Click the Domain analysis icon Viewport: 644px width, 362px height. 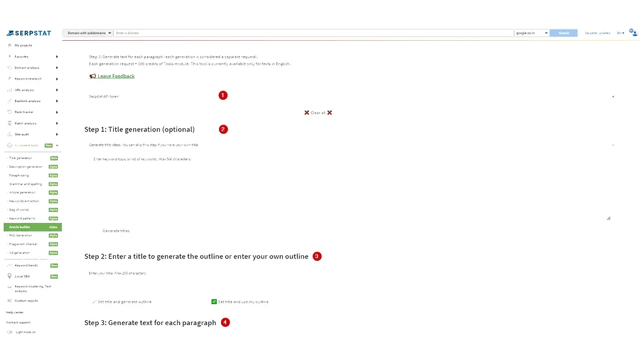[10, 68]
